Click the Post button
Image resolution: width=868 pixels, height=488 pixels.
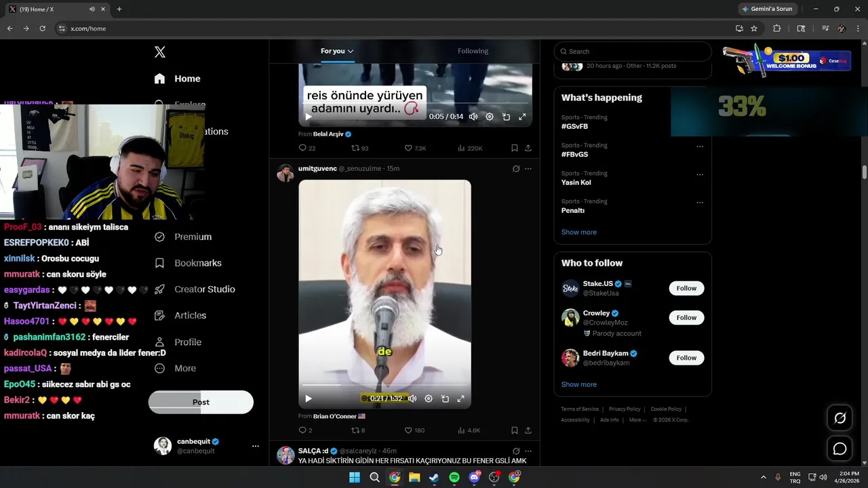pyautogui.click(x=201, y=402)
